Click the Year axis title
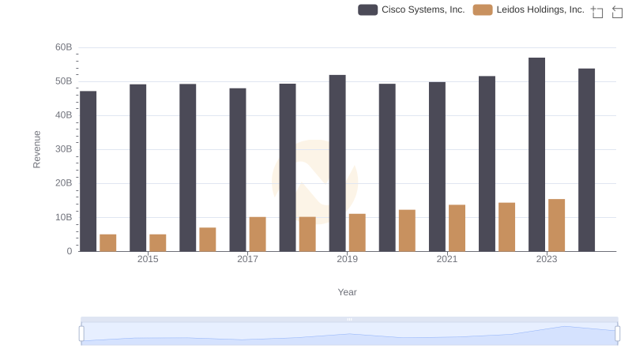The width and height of the screenshot is (632, 364). point(347,292)
